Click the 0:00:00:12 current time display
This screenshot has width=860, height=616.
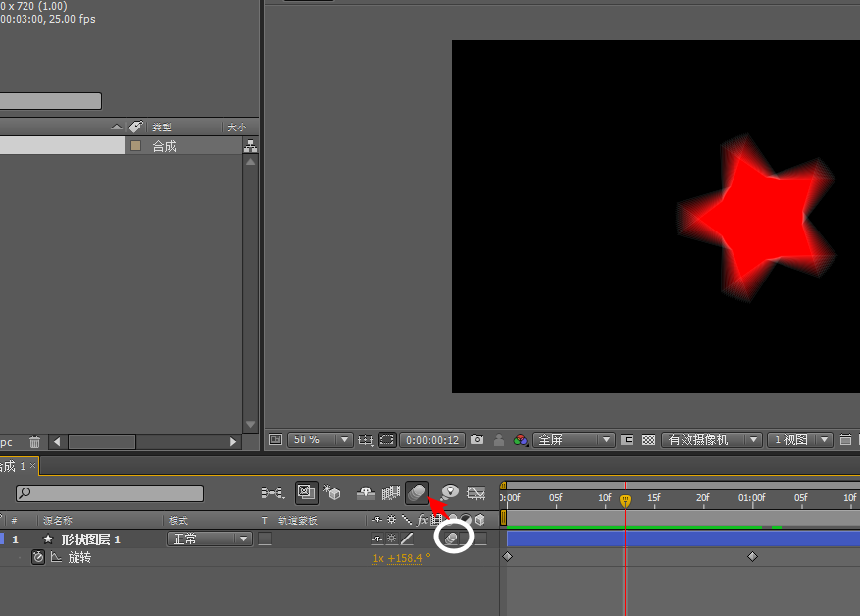433,440
